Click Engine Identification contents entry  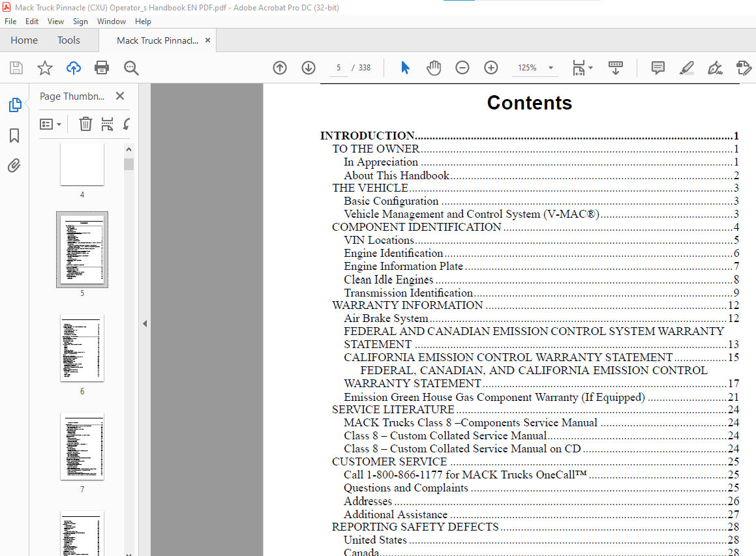point(541,253)
